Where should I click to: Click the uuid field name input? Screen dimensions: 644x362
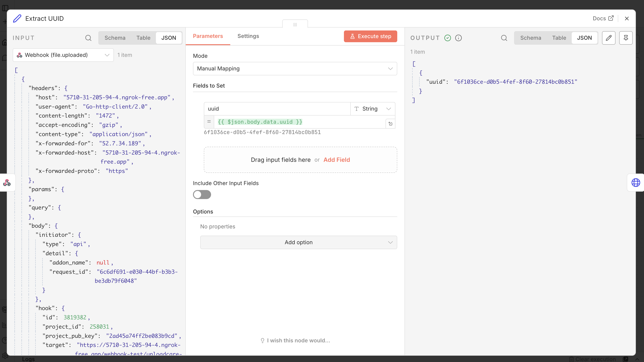click(x=277, y=109)
